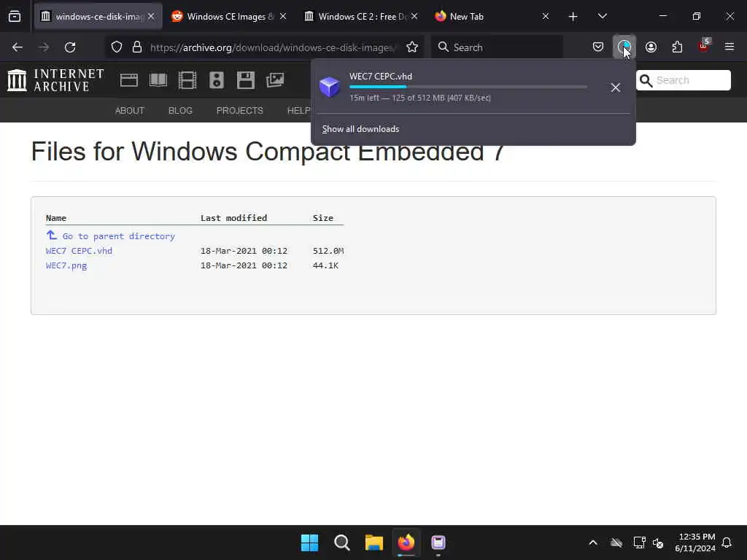This screenshot has height=560, width=747.
Task: Open Windows Start menu
Action: pos(309,542)
